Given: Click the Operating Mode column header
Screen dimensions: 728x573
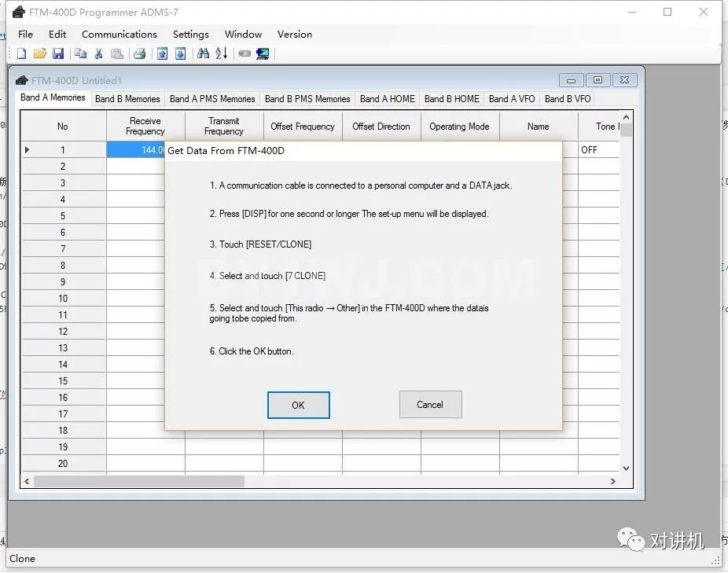Looking at the screenshot, I should tap(460, 126).
